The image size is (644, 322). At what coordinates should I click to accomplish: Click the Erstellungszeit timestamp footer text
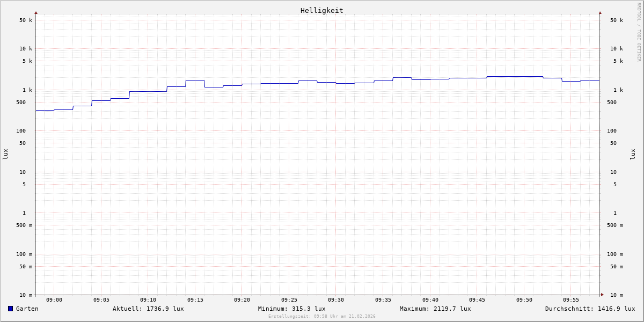(x=322, y=317)
